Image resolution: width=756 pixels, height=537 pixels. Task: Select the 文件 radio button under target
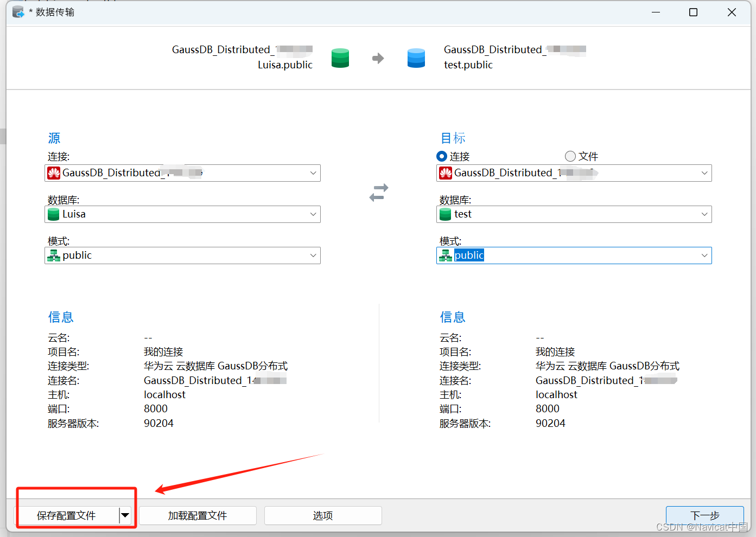(570, 156)
